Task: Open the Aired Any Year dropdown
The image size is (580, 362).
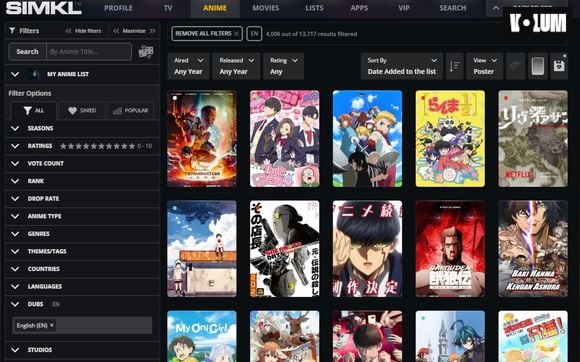Action: pos(189,66)
